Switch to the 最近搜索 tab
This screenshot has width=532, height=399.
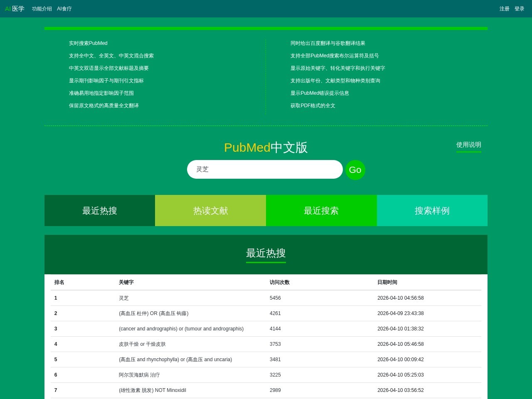pyautogui.click(x=321, y=210)
